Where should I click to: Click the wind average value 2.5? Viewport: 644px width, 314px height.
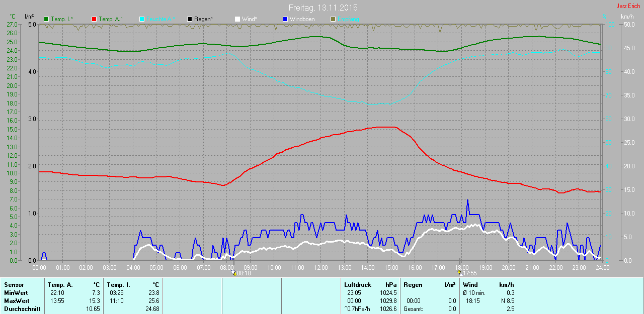[x=510, y=309]
